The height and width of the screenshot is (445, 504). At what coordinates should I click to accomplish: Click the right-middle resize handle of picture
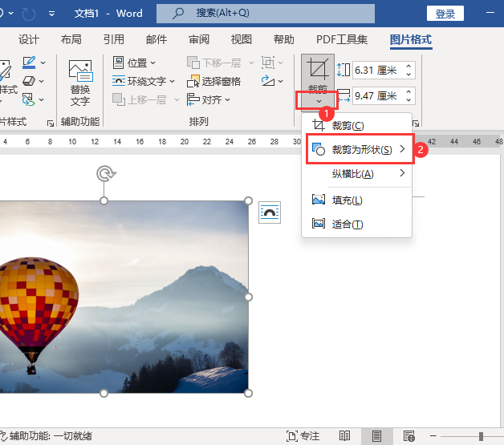[248, 297]
